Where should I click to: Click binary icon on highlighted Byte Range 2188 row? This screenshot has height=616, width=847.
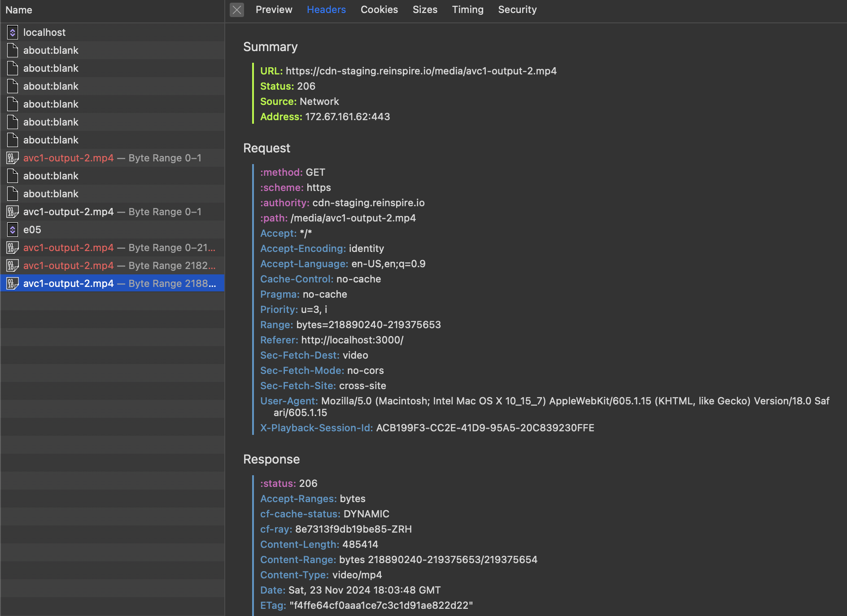point(12,283)
